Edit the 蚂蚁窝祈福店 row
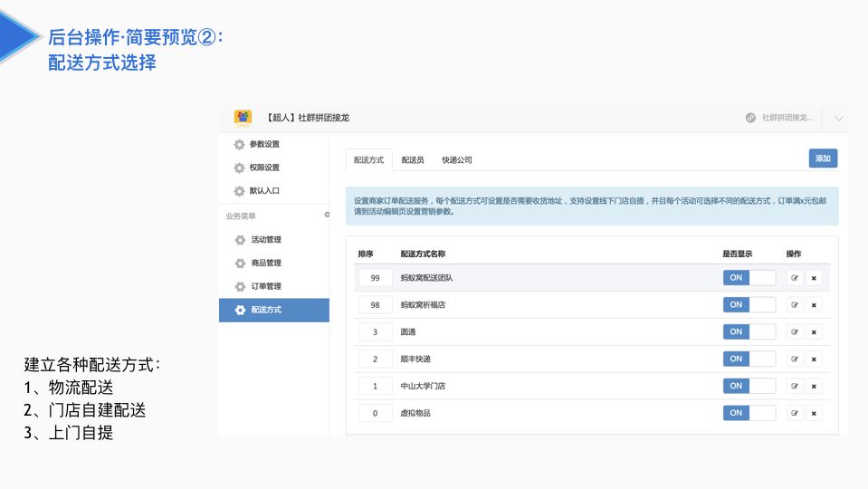Viewport: 868px width, 489px height. tap(795, 305)
